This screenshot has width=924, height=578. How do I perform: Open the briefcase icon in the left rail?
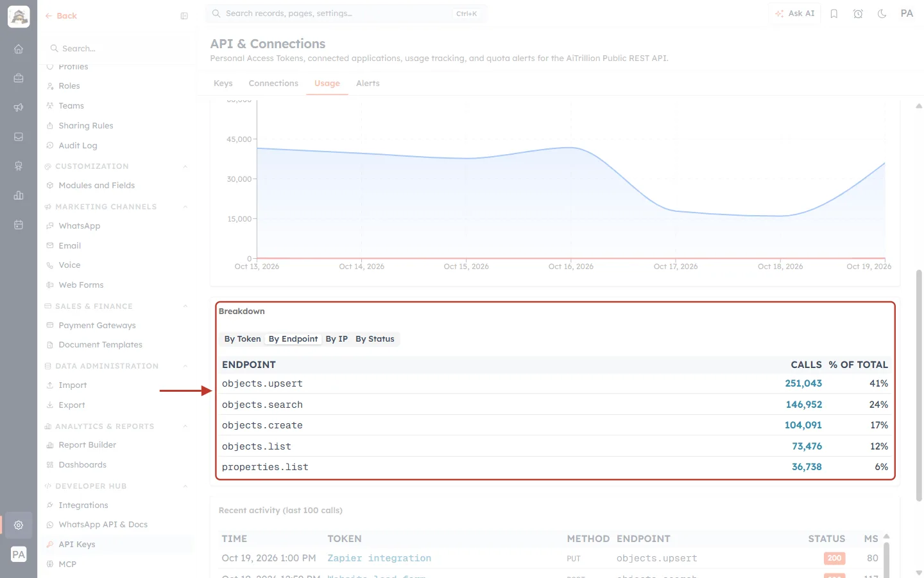coord(19,78)
